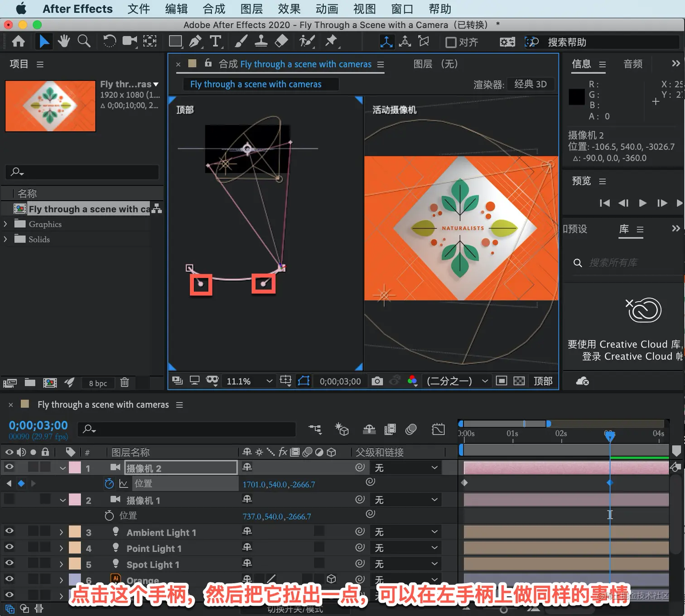Select the Rotation tool

tap(109, 42)
